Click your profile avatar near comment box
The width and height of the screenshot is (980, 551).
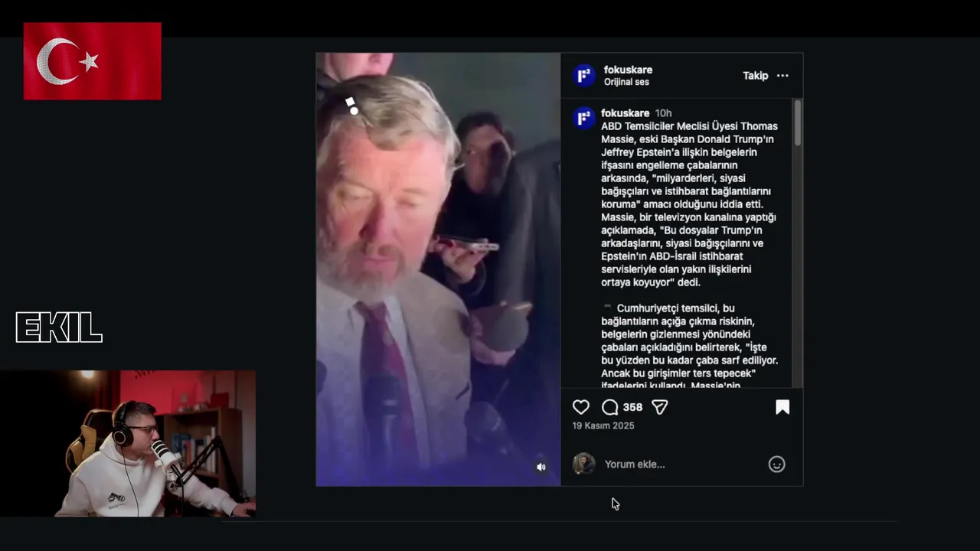point(583,464)
